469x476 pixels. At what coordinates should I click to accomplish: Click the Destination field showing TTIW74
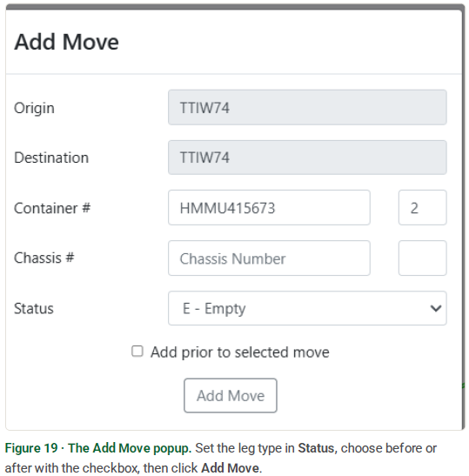(x=307, y=158)
